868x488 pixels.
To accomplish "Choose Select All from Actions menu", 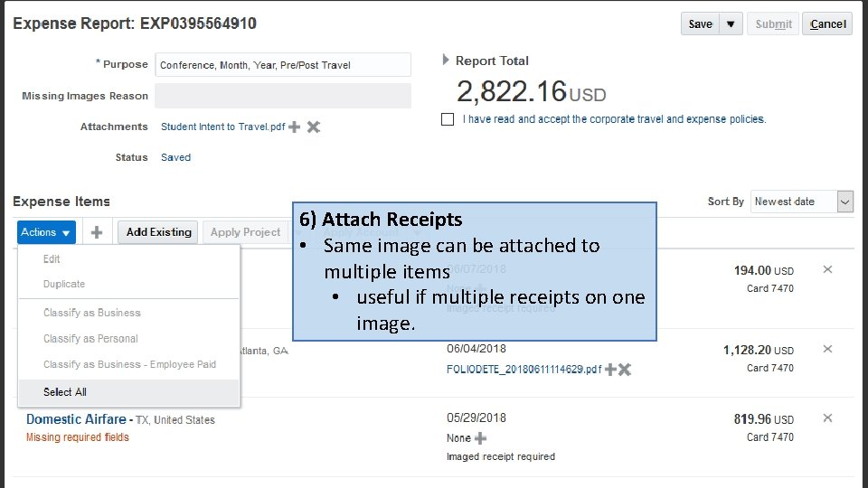I will (128, 392).
